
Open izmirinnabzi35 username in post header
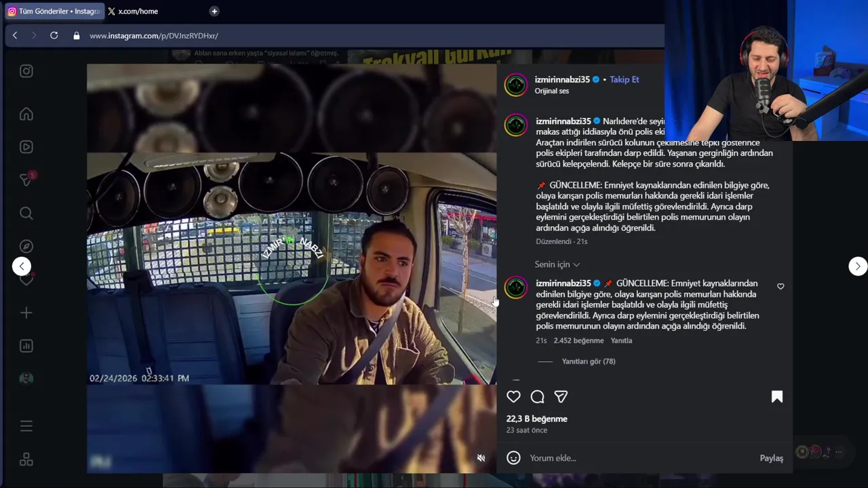click(562, 79)
